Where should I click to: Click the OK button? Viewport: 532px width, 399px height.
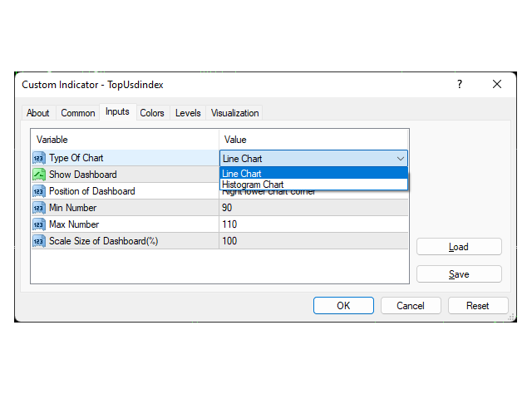point(343,306)
